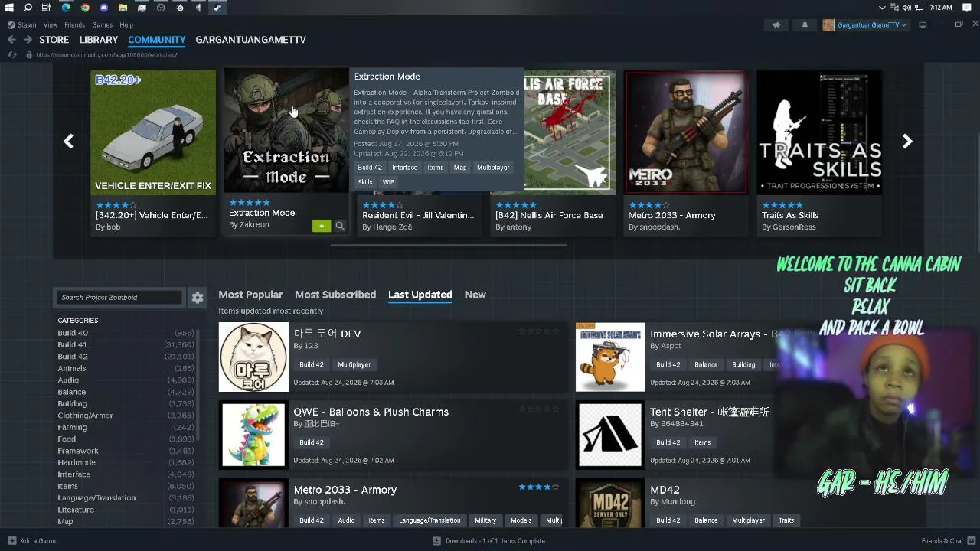Show next featured workshop items
Viewport: 980px width, 551px height.
pyautogui.click(x=907, y=142)
